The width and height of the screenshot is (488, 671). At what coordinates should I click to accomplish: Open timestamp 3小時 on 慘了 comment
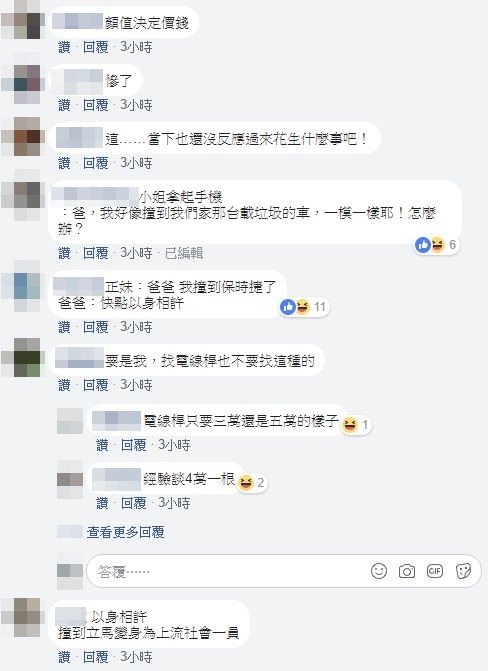tap(136, 105)
